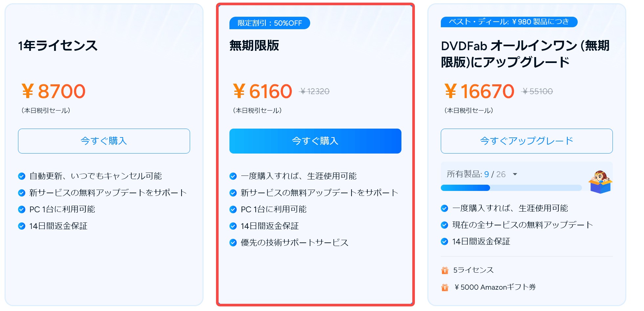Click the strikethrough ¥55100 original price
Viewport: 644px width, 311px height.
point(537,92)
